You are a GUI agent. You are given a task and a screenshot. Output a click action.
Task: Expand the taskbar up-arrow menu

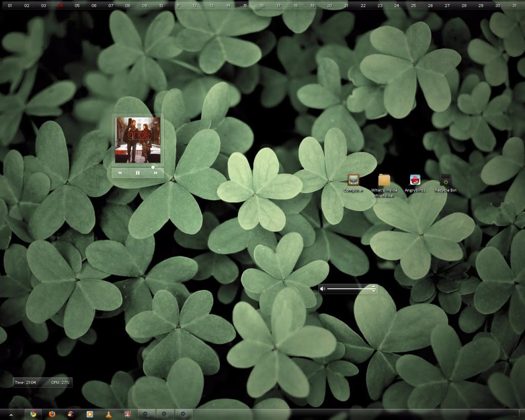point(11,414)
